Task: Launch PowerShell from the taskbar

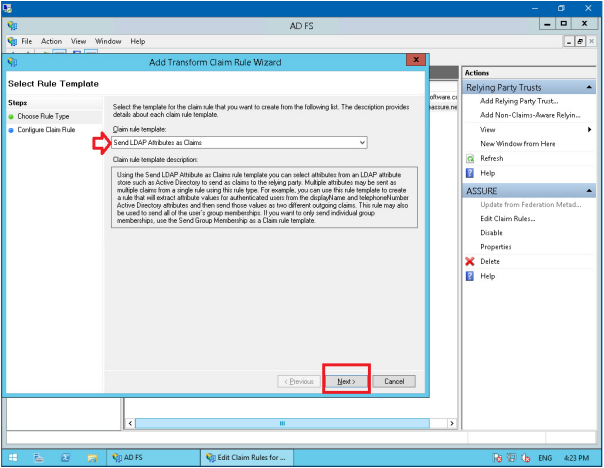Action: 65,457
